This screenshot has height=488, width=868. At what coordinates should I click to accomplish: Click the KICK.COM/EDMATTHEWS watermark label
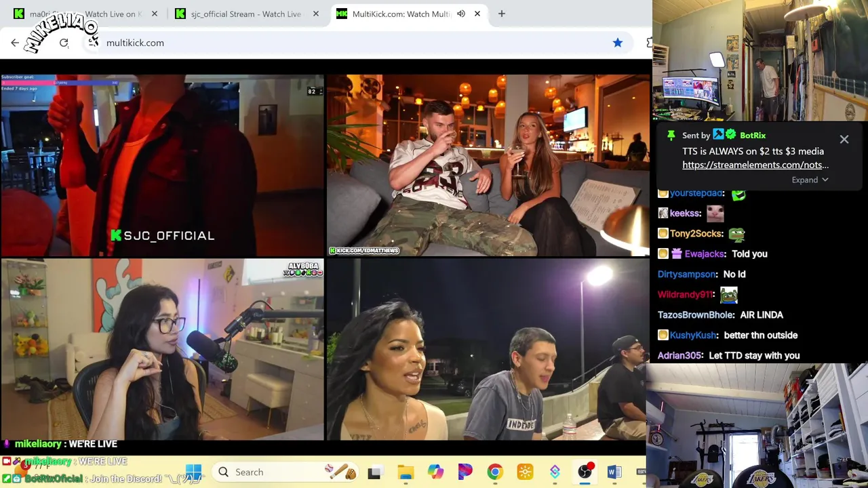coord(364,251)
